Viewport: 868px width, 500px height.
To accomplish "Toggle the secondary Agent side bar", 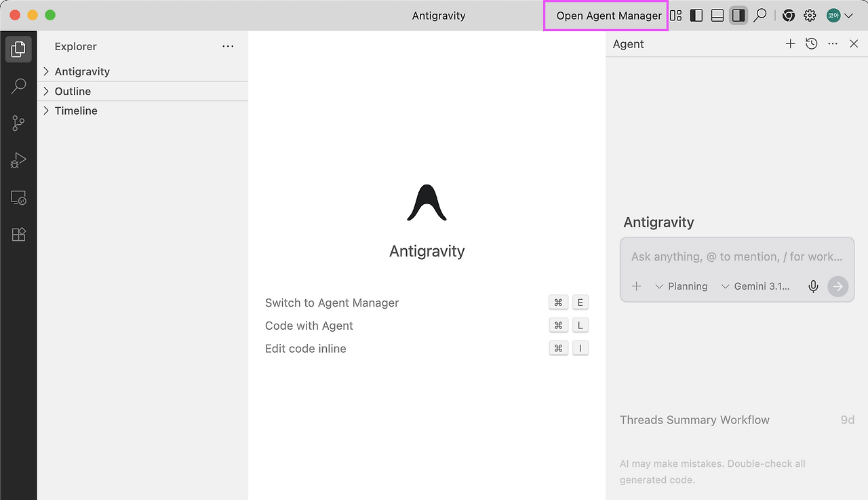I will (x=738, y=15).
